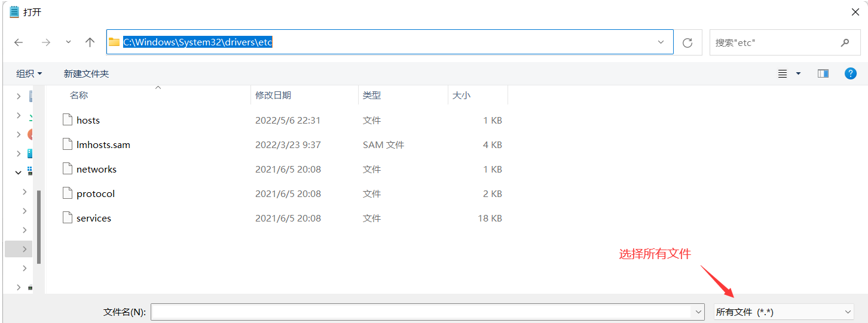The width and height of the screenshot is (868, 323).
Task: Click the modified date of networks
Action: pyautogui.click(x=288, y=169)
